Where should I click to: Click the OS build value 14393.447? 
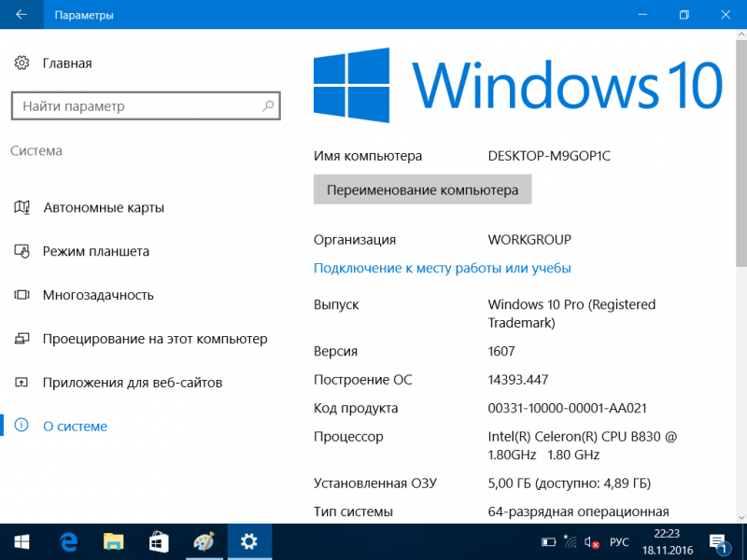[518, 380]
